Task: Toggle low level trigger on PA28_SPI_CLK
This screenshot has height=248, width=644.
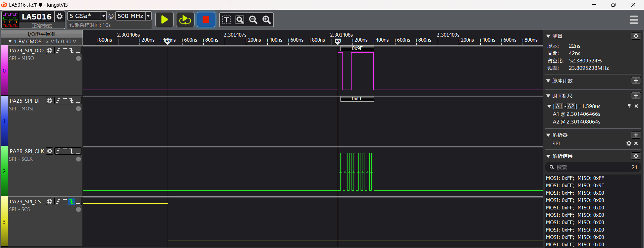Action: (x=78, y=151)
